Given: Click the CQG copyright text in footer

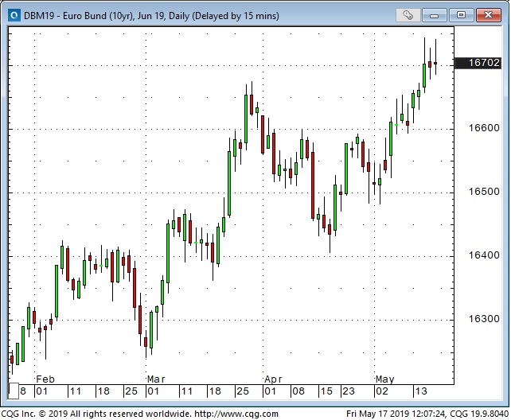Looking at the screenshot, I should tap(139, 414).
